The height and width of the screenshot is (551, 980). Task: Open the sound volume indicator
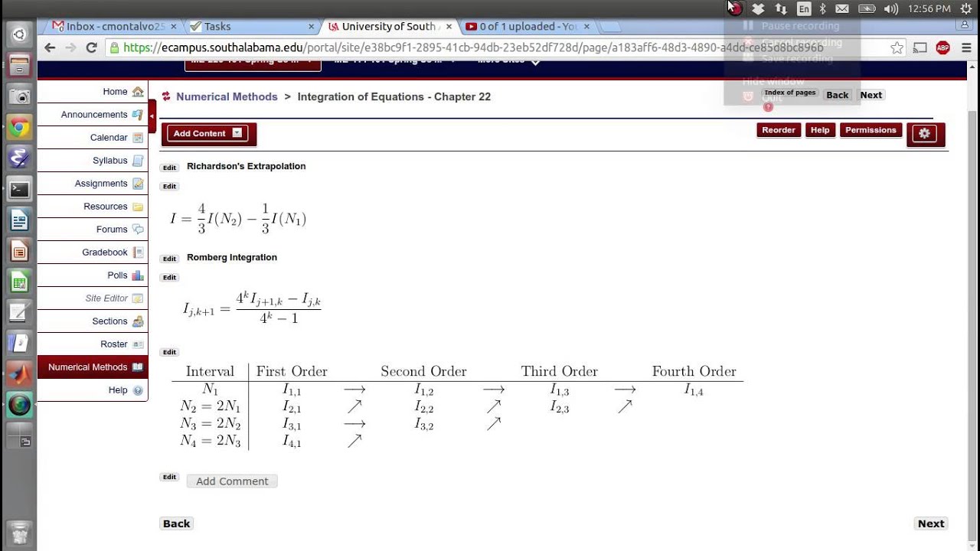[891, 8]
